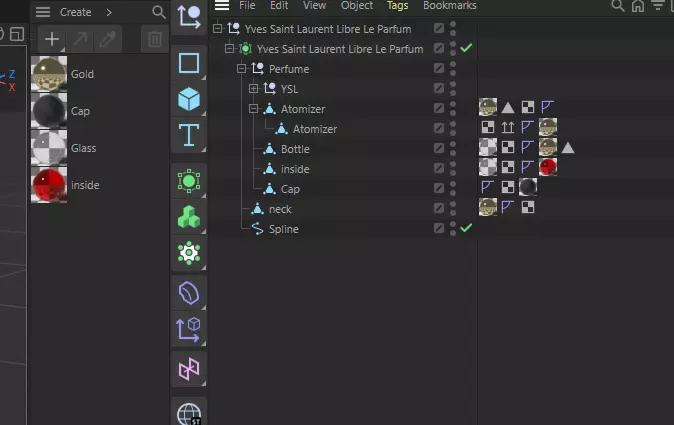Click the material apply arrow icon
The width and height of the screenshot is (674, 425).
tap(80, 39)
